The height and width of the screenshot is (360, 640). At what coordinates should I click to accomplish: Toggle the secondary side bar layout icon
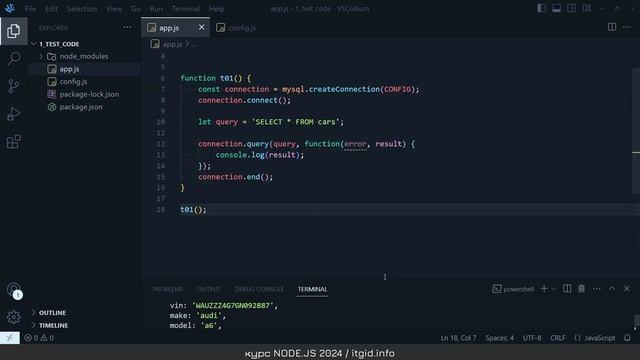571,8
